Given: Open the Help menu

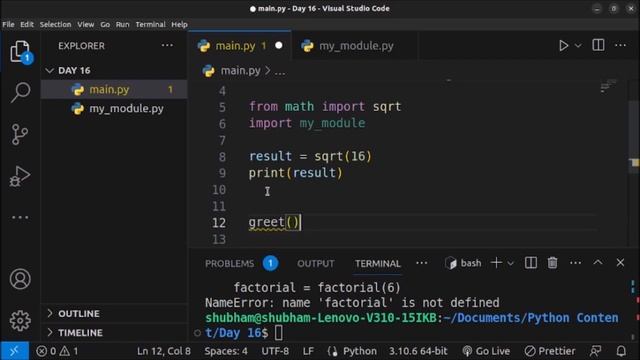Looking at the screenshot, I should (x=179, y=24).
